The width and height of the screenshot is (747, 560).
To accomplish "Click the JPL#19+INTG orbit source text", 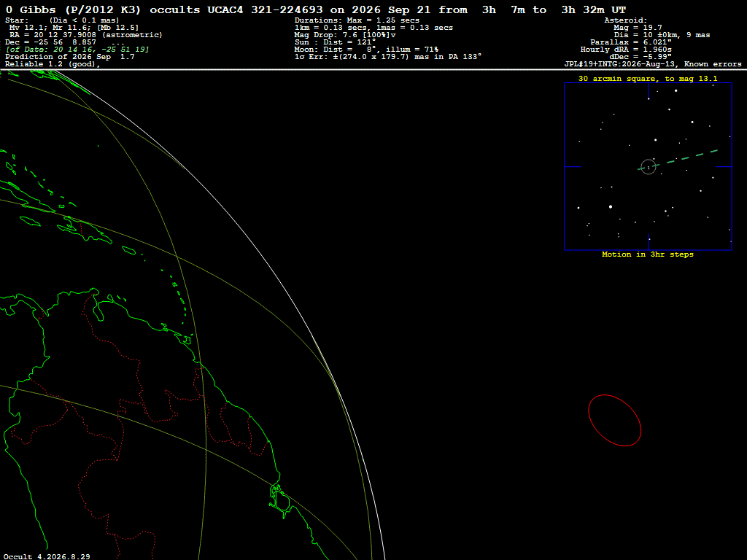I will (x=653, y=64).
